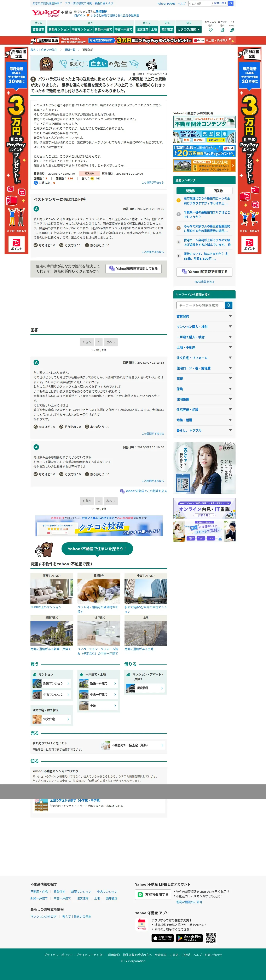The width and height of the screenshot is (266, 980).
Task: Click なるほど on the 18:13:13 answer
Action: tap(45, 427)
